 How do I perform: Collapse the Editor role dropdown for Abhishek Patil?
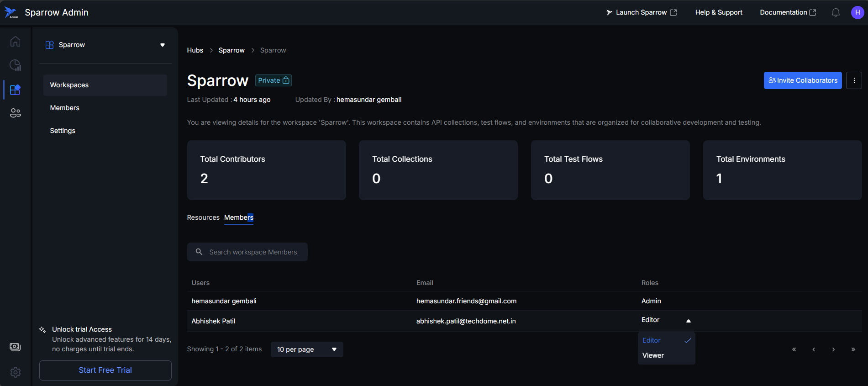click(x=688, y=321)
